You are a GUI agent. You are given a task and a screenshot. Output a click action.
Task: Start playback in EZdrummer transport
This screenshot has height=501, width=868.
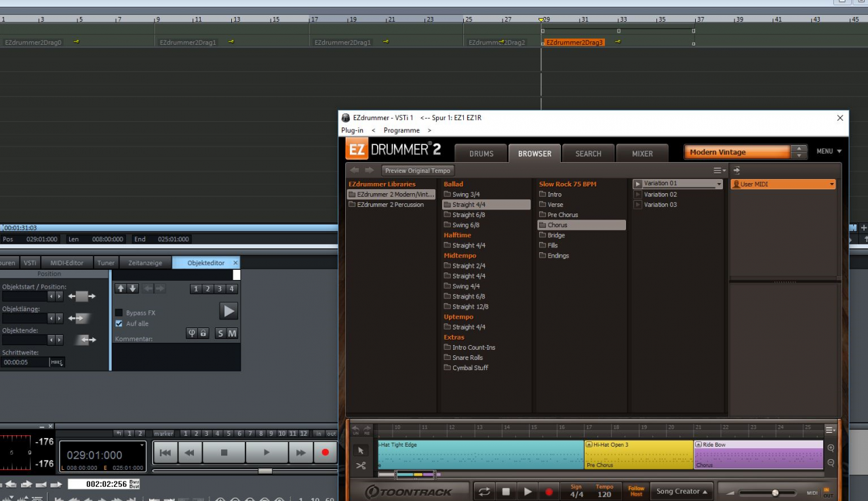[x=527, y=492]
